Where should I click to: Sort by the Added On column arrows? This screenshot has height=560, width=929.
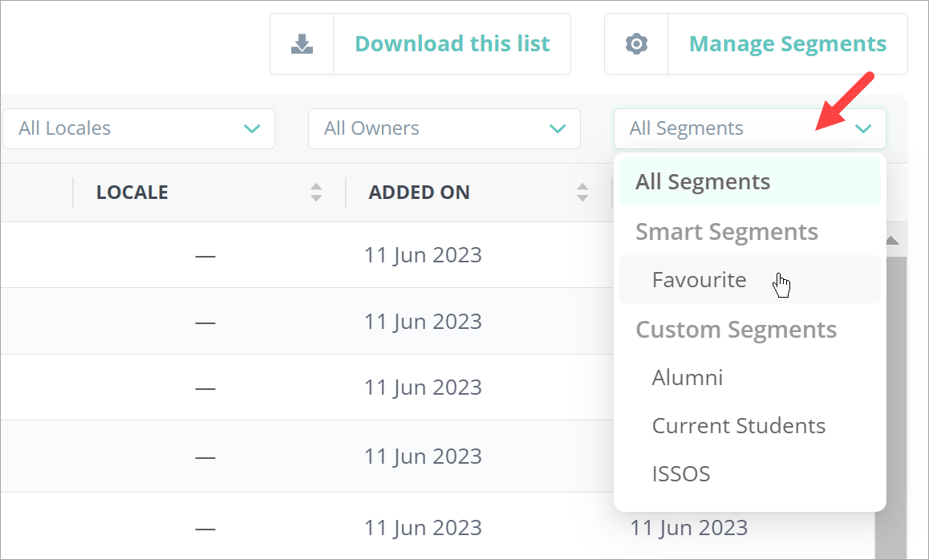582,193
